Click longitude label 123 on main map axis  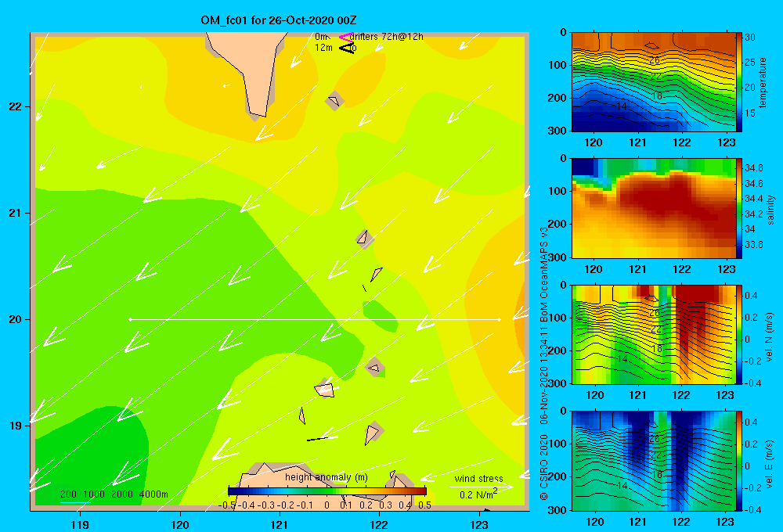pos(479,525)
